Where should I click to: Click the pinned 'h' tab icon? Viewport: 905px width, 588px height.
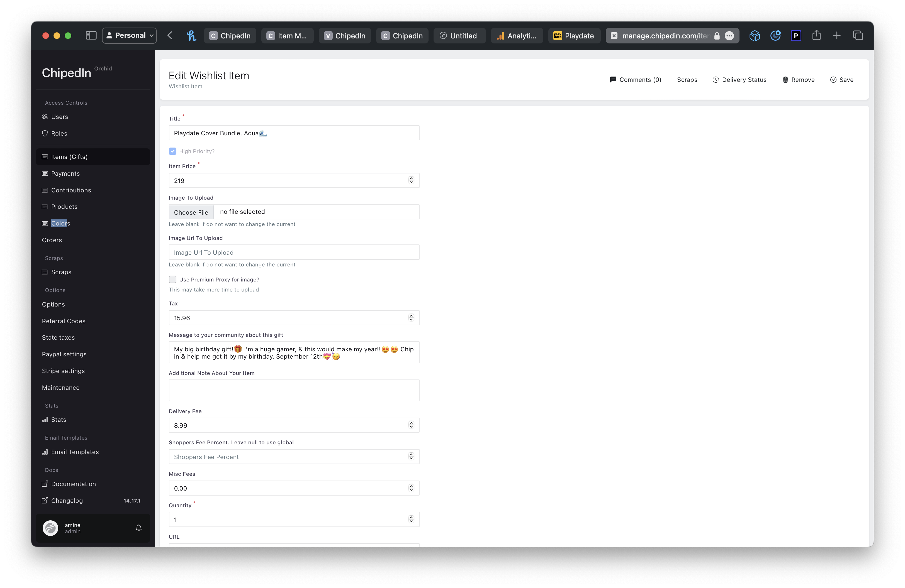191,35
